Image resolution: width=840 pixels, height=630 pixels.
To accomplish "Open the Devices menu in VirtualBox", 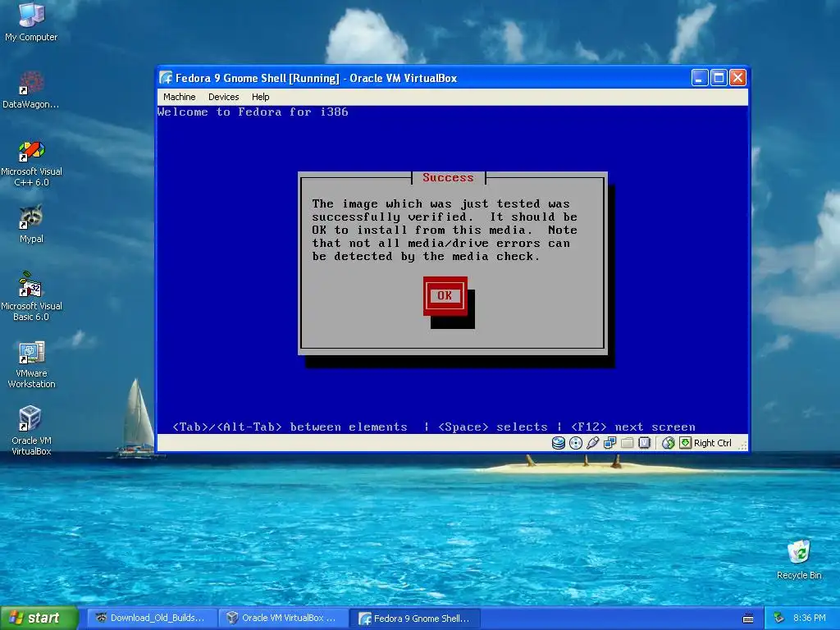I will 223,97.
